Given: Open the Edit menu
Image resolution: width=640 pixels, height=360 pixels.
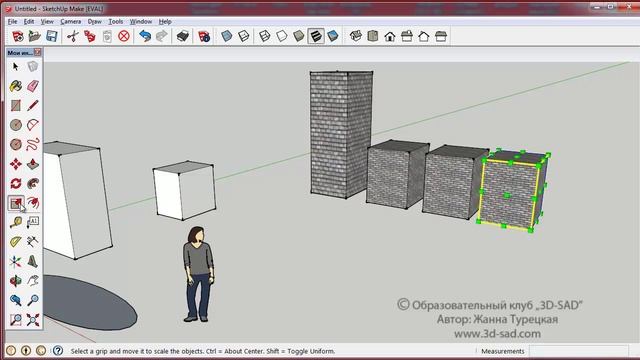Looking at the screenshot, I should (29, 22).
